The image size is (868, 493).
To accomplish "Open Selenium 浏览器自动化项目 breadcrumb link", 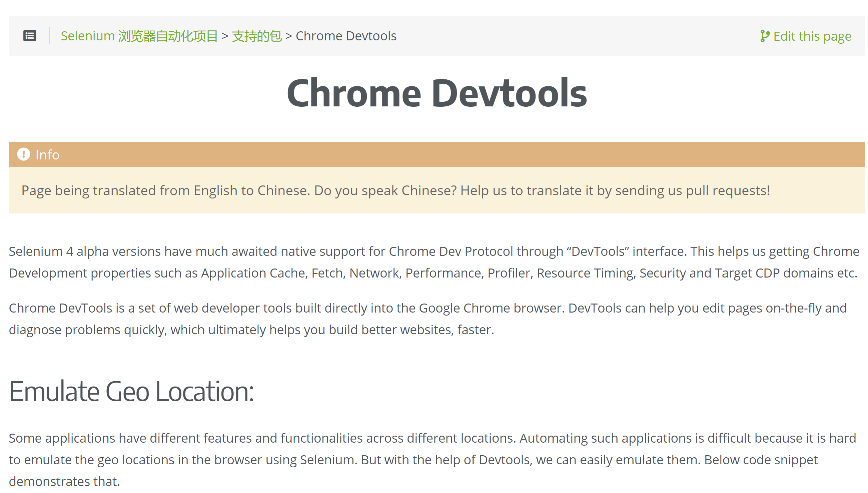I will pyautogui.click(x=139, y=36).
